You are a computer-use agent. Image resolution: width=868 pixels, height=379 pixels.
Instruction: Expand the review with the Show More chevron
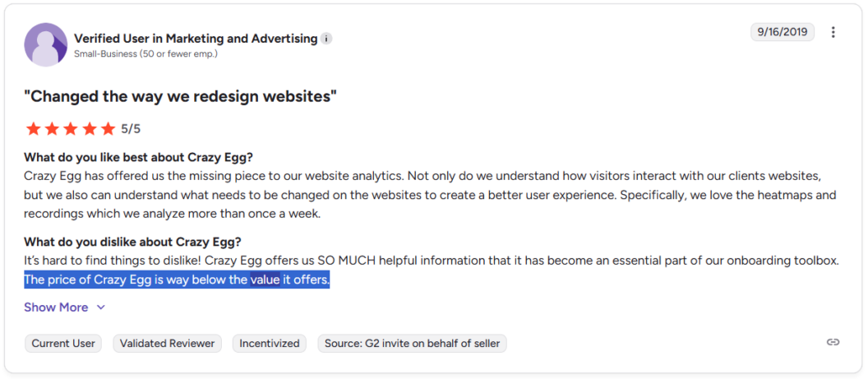[101, 307]
